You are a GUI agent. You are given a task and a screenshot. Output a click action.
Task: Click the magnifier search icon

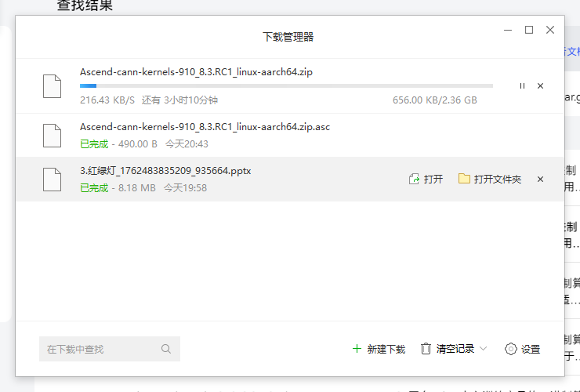tap(166, 349)
